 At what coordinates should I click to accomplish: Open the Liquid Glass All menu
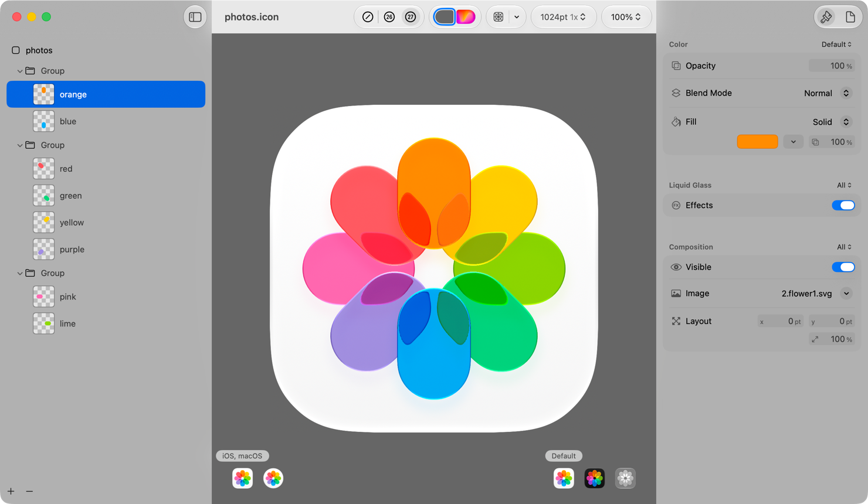[x=844, y=185]
